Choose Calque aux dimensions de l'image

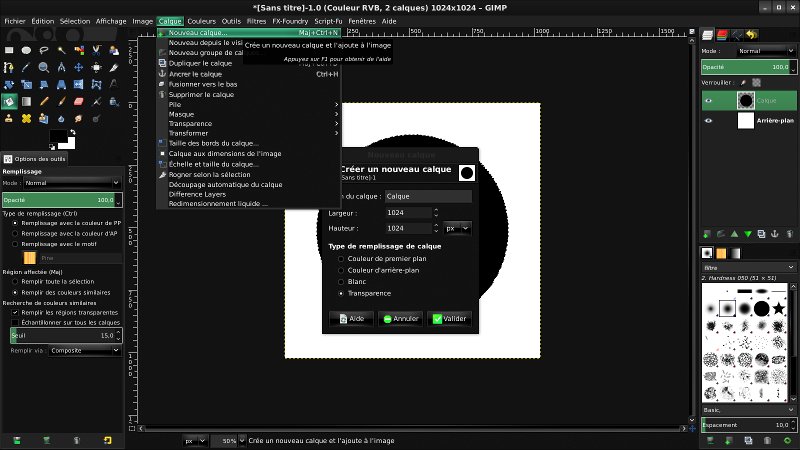click(x=248, y=154)
